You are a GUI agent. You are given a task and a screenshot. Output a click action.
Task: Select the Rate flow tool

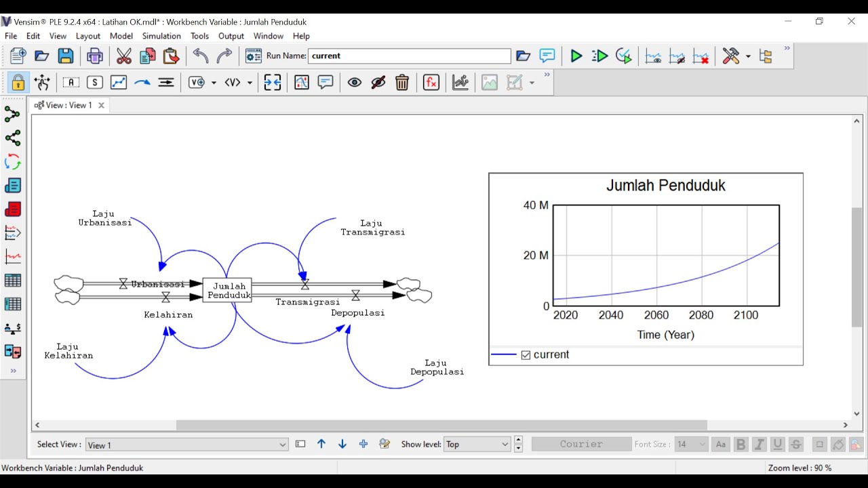(x=166, y=83)
